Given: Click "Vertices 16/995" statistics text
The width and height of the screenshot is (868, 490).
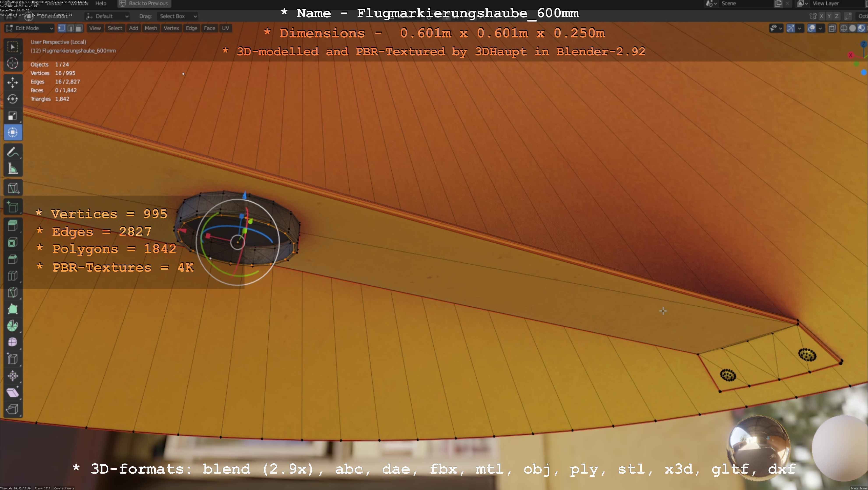Looking at the screenshot, I should point(53,73).
